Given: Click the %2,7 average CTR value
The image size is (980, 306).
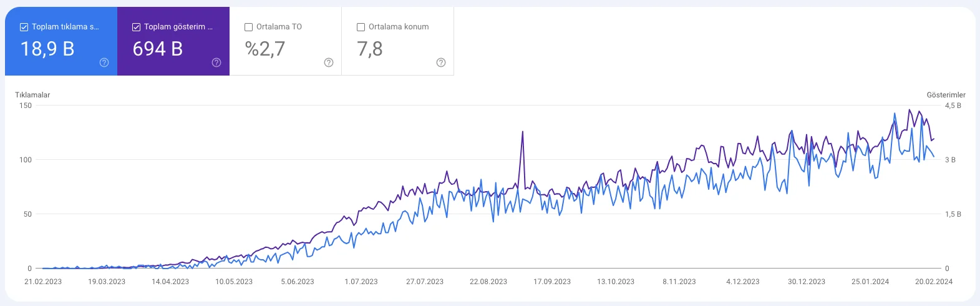Looking at the screenshot, I should [265, 49].
